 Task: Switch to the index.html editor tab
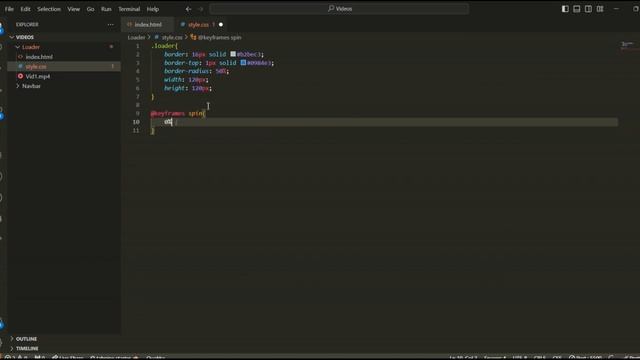pos(147,24)
